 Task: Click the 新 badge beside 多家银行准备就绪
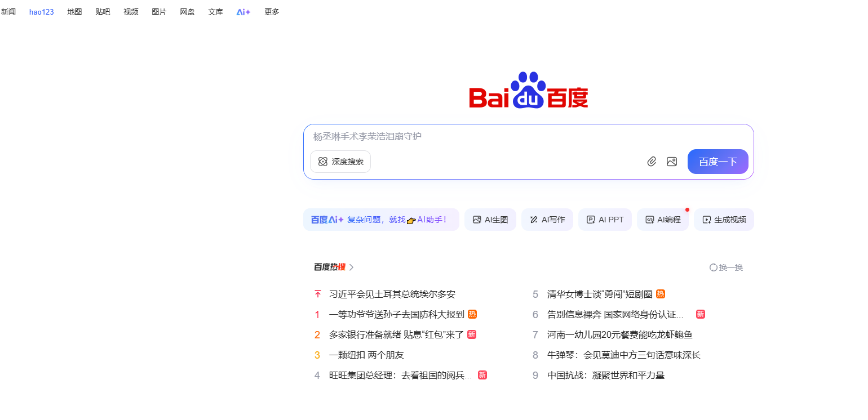pyautogui.click(x=472, y=334)
